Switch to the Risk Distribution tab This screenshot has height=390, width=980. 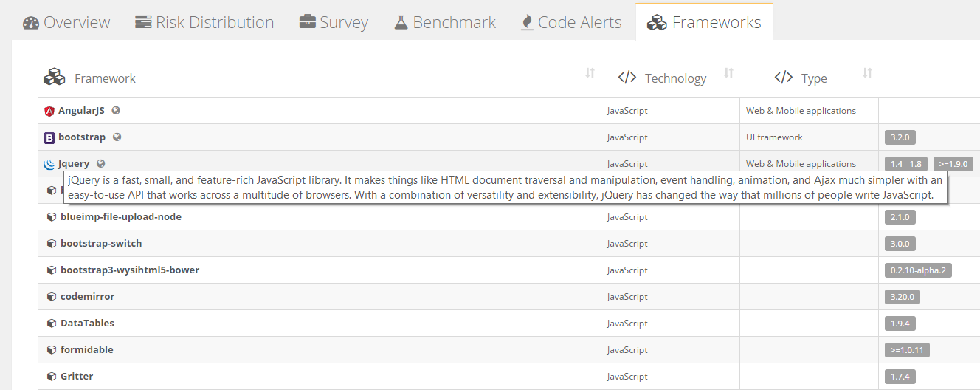pyautogui.click(x=204, y=22)
